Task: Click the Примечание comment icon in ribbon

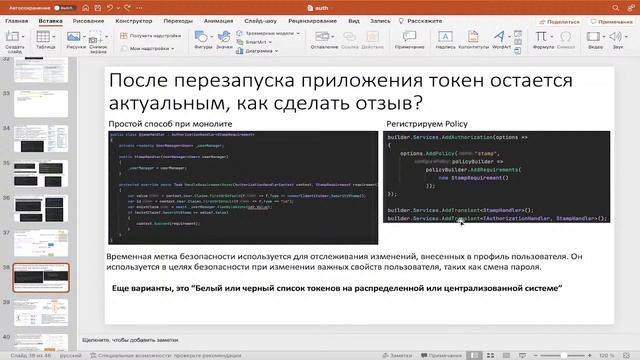Action: pyautogui.click(x=409, y=36)
